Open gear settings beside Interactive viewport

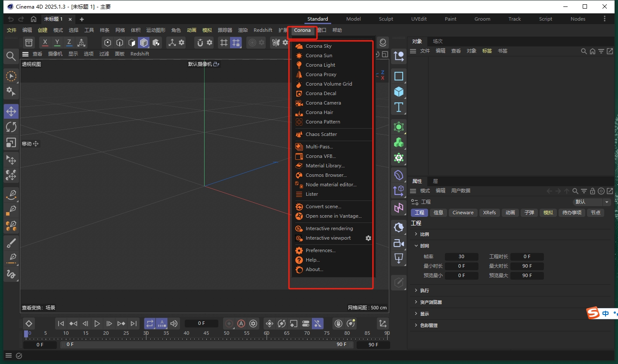pos(368,238)
